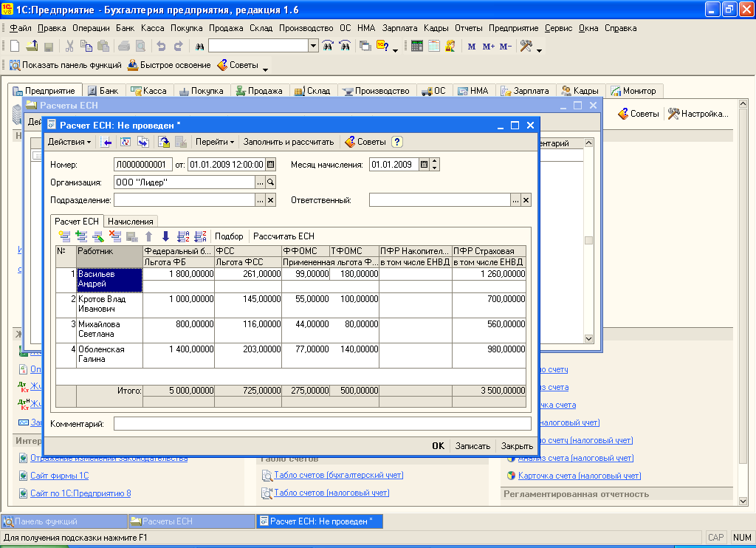Open Карточка счета (налоговый учет) link
This screenshot has height=548, width=756.
tap(580, 476)
